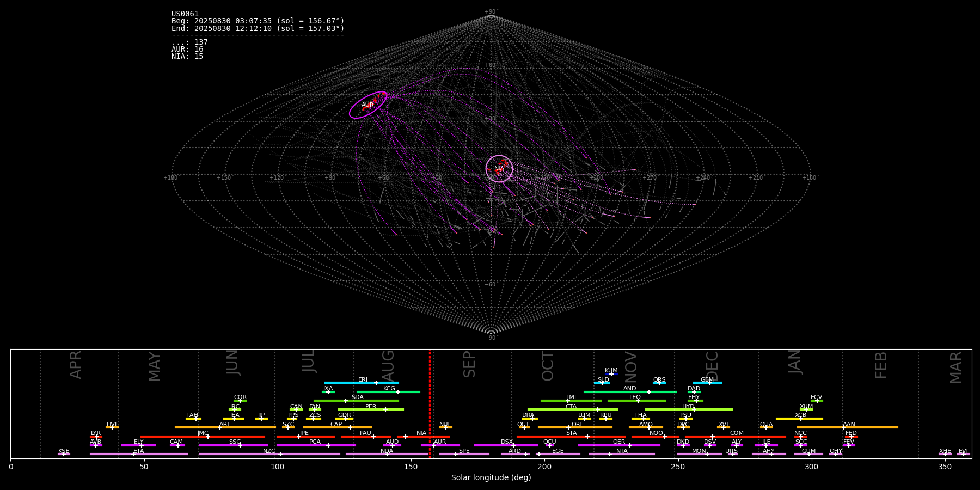980x490 pixels.
Task: Select the NZC shower label
Action: (x=269, y=451)
